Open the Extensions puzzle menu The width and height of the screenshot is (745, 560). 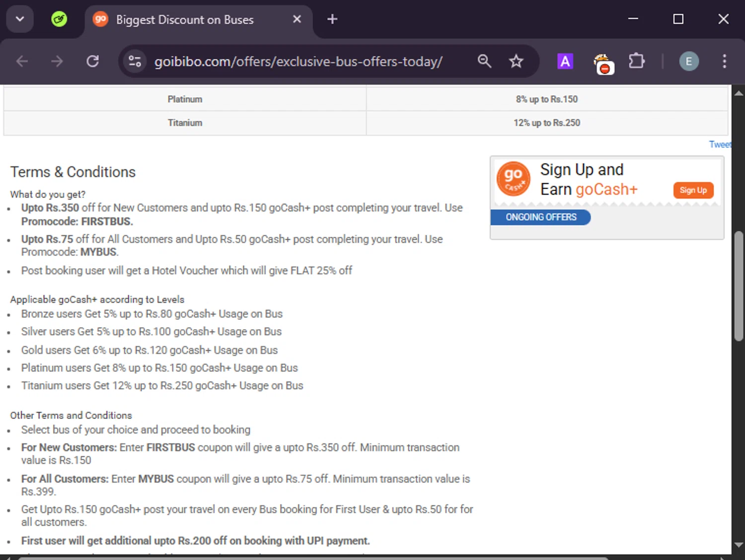pos(636,62)
